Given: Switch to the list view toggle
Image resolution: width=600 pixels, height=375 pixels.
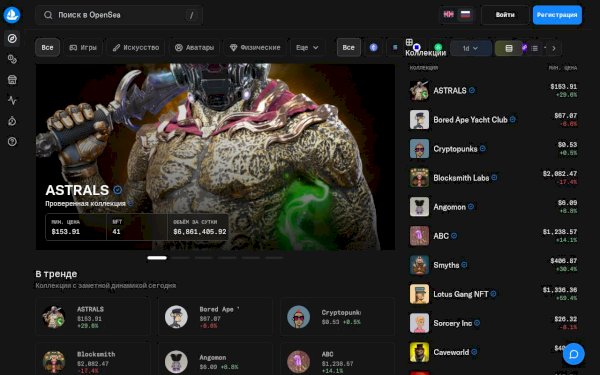Looking at the screenshot, I should (535, 48).
